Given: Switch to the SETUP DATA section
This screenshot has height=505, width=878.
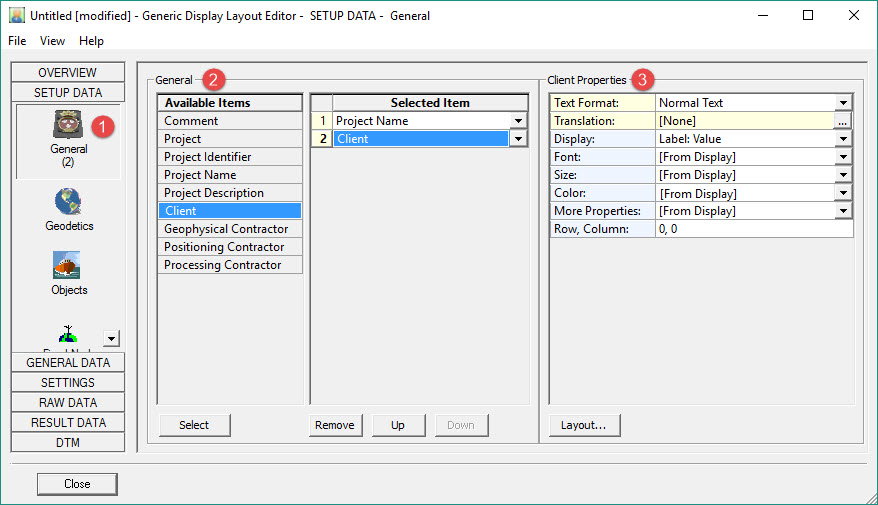Looking at the screenshot, I should click(68, 92).
